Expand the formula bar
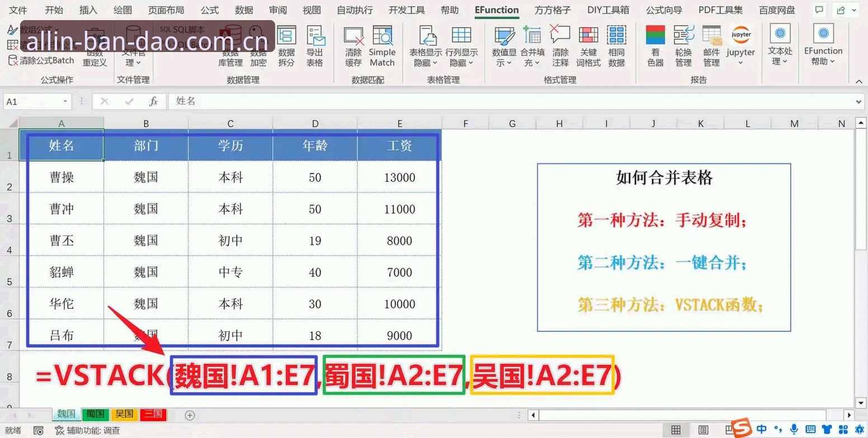The image size is (868, 438). pyautogui.click(x=860, y=101)
